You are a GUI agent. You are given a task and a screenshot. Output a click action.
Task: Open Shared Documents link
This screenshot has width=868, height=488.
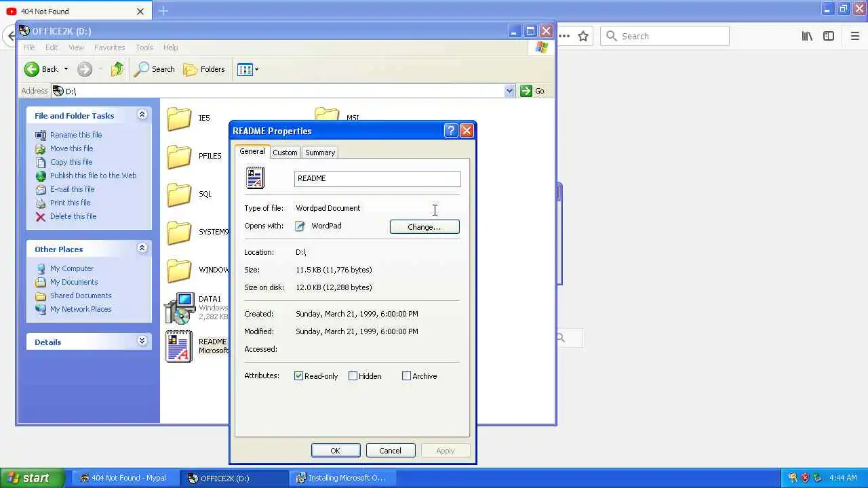pyautogui.click(x=81, y=296)
